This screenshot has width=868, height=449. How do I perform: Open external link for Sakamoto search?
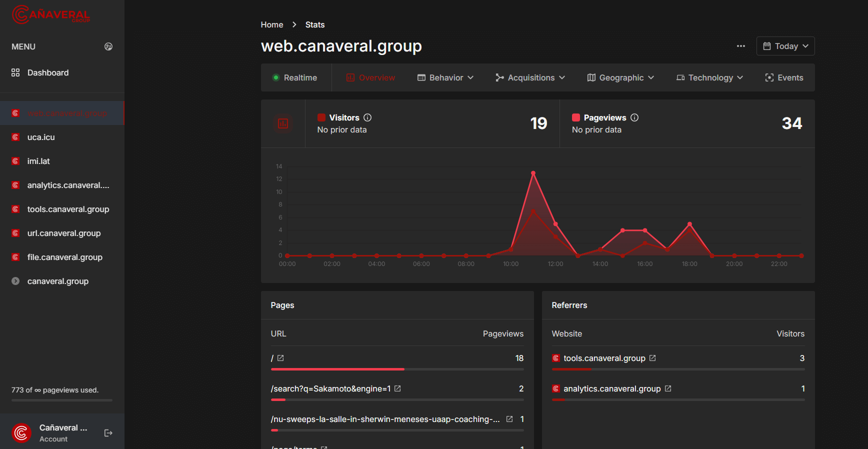click(397, 388)
